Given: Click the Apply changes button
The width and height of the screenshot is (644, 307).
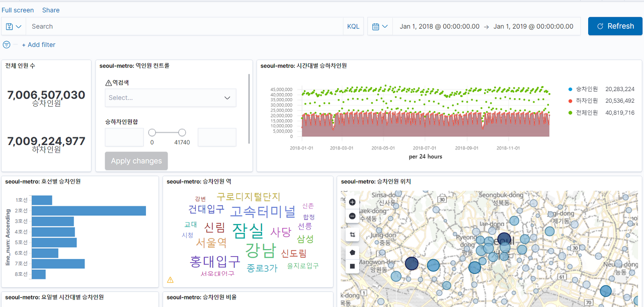Looking at the screenshot, I should tap(136, 161).
